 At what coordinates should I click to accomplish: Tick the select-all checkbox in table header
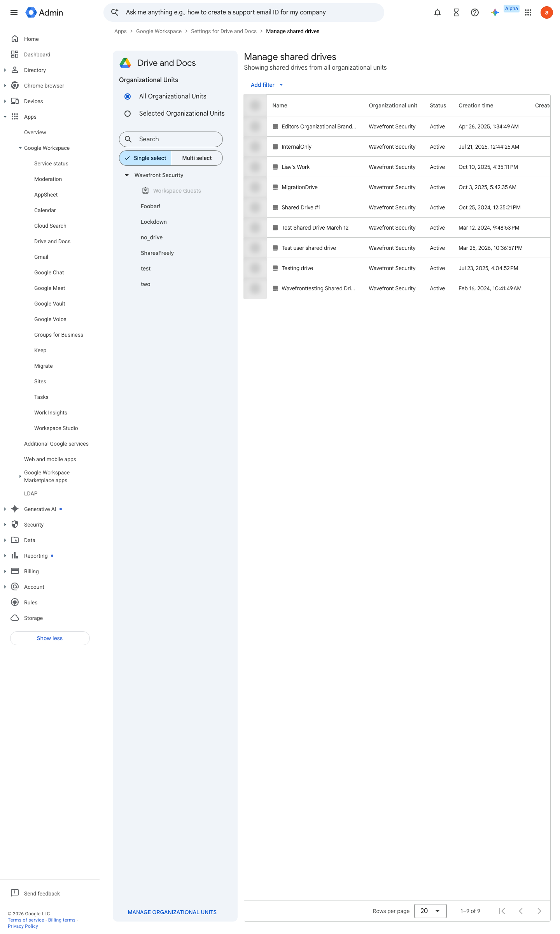[x=255, y=105]
